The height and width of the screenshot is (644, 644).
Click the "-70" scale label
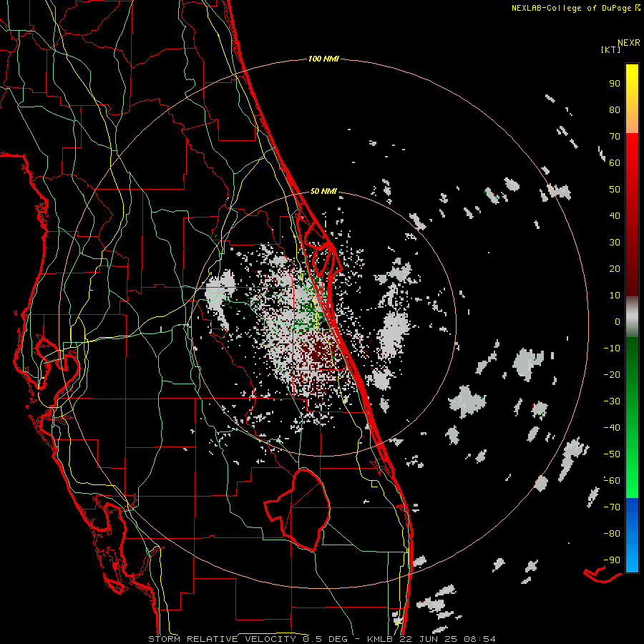pos(612,507)
